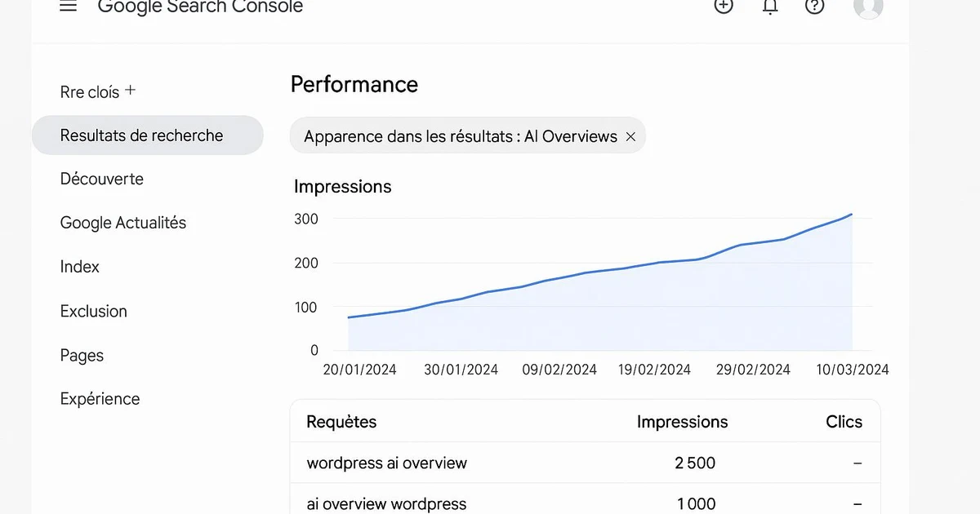Click the plus next to Rre cloís
Image resolution: width=980 pixels, height=514 pixels.
[130, 91]
